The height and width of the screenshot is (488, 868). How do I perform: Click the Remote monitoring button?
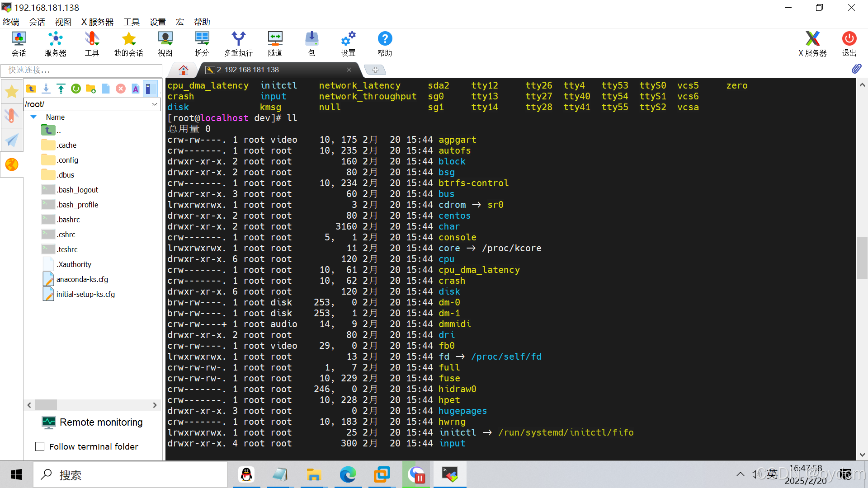pos(92,422)
